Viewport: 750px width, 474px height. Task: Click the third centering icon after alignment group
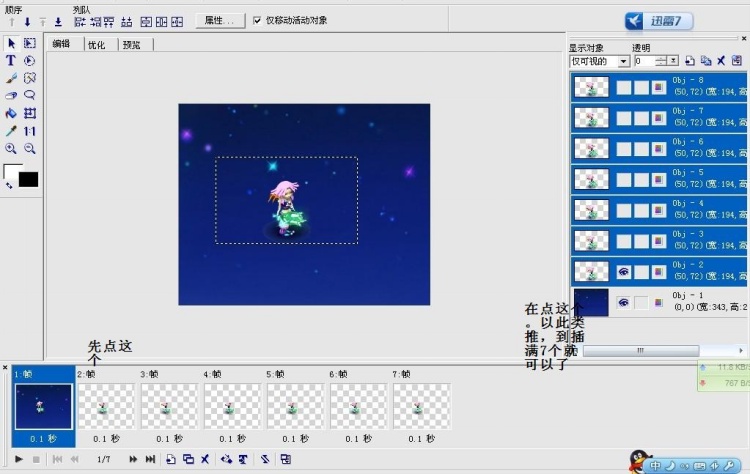pyautogui.click(x=177, y=22)
